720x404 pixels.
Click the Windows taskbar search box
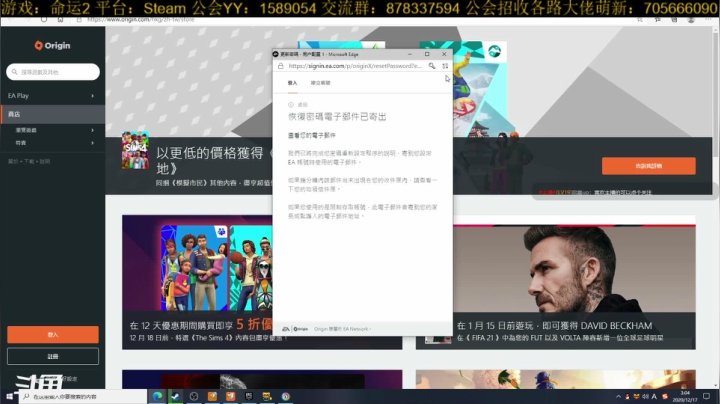83,396
